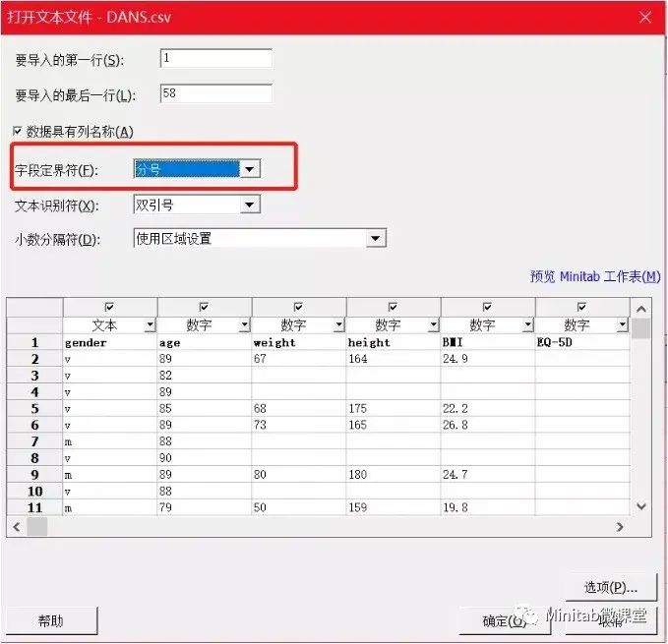The height and width of the screenshot is (644, 668).
Task: Click the preview scroll left arrow
Action: [x=17, y=527]
